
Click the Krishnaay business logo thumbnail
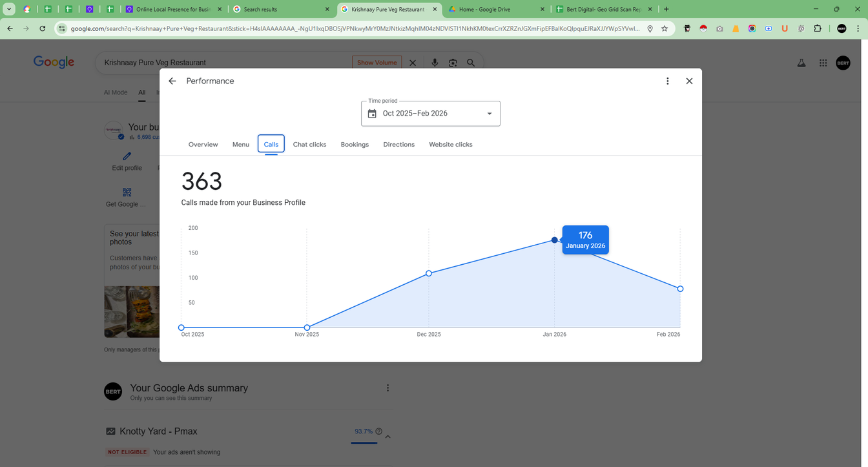[x=114, y=130]
